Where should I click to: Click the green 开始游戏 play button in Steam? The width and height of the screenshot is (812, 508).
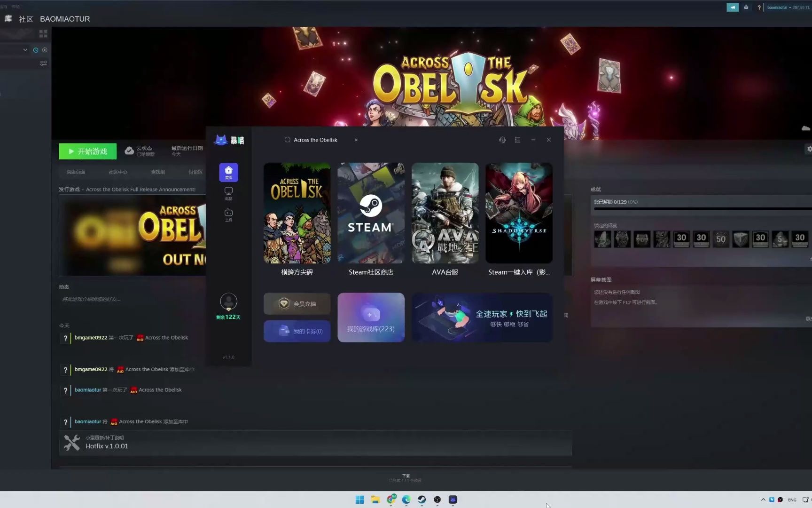pos(87,151)
